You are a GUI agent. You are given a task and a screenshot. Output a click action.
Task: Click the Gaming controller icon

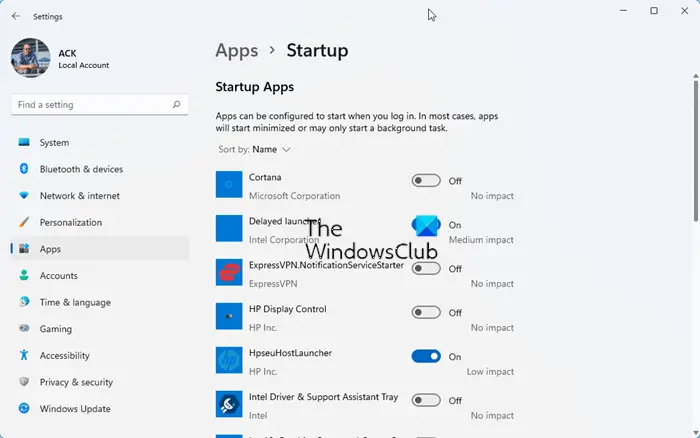pos(24,328)
